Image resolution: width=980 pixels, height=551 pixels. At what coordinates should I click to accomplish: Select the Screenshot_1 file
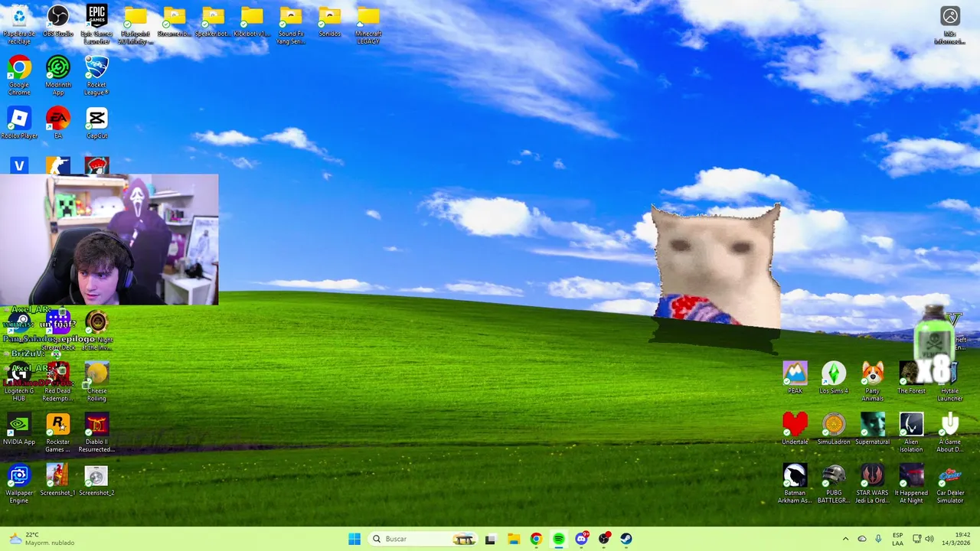(58, 481)
